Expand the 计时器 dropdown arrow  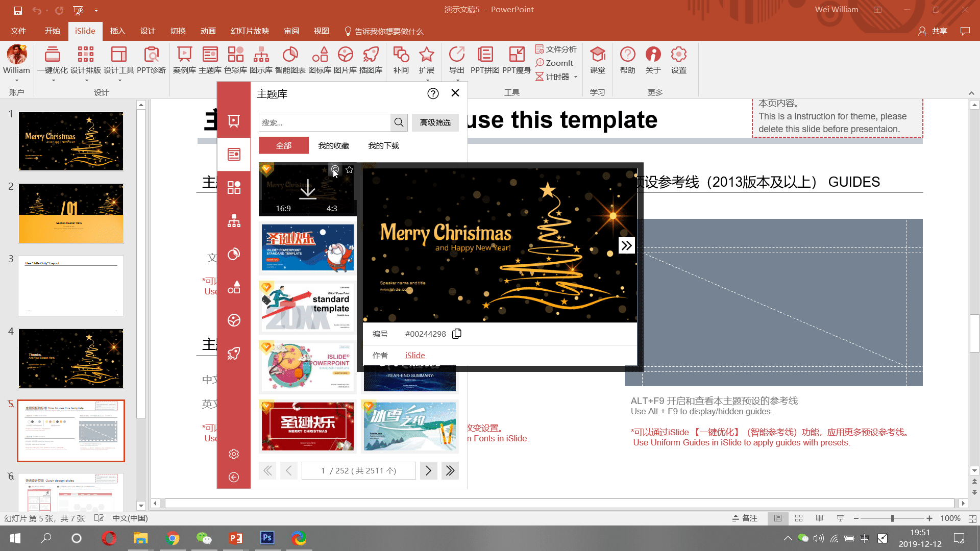coord(576,77)
